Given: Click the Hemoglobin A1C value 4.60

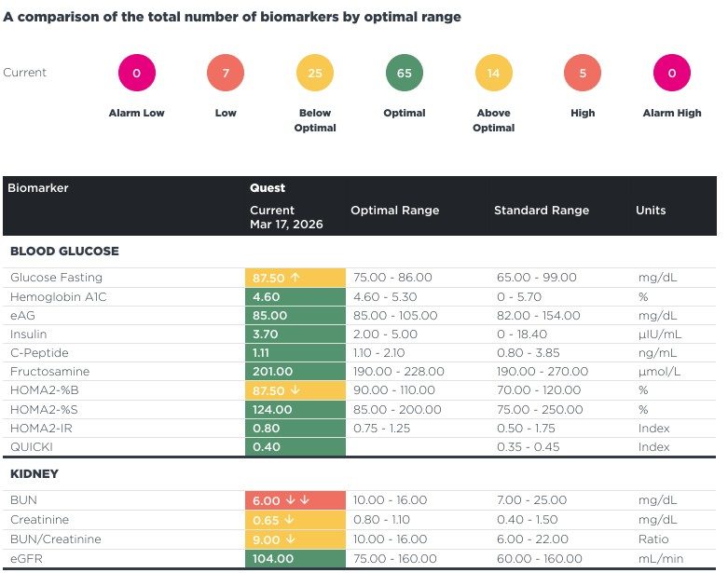Looking at the screenshot, I should point(266,297).
